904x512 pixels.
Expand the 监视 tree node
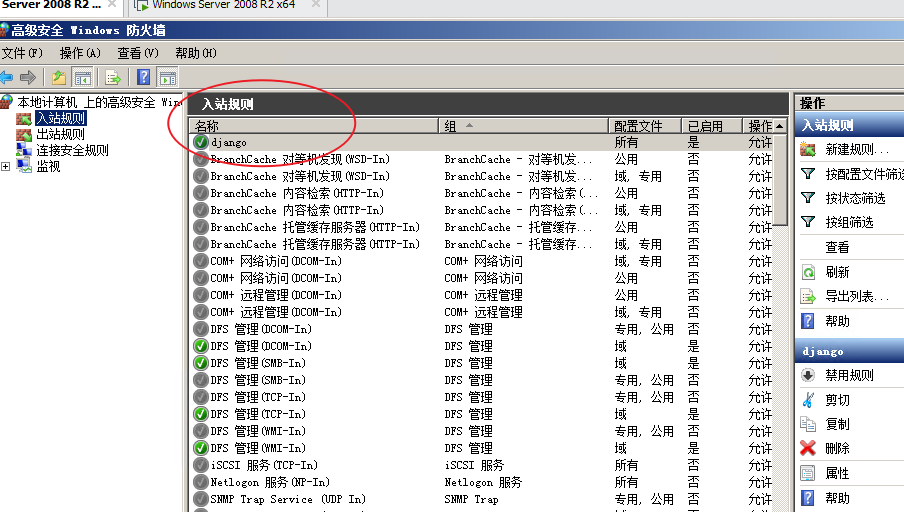pos(6,167)
